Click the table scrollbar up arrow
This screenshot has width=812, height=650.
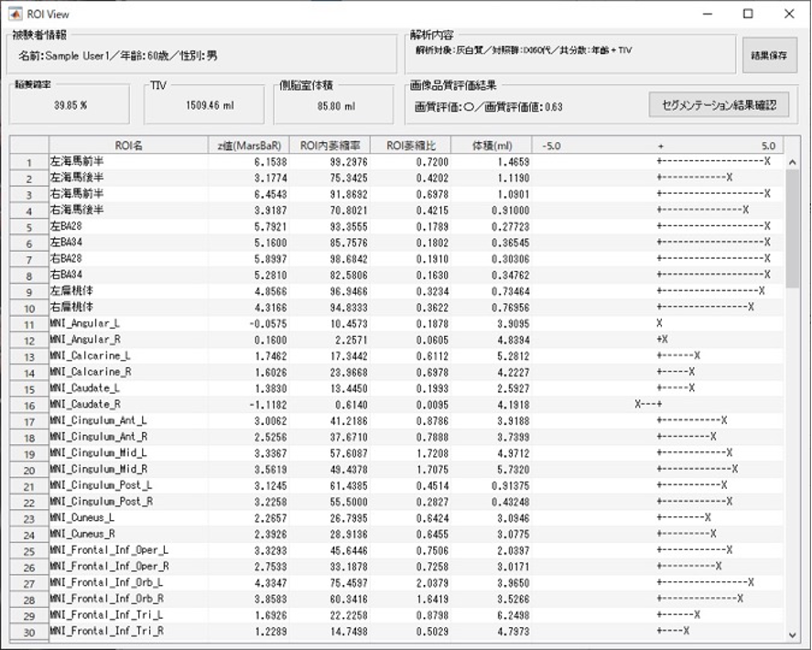(x=792, y=160)
